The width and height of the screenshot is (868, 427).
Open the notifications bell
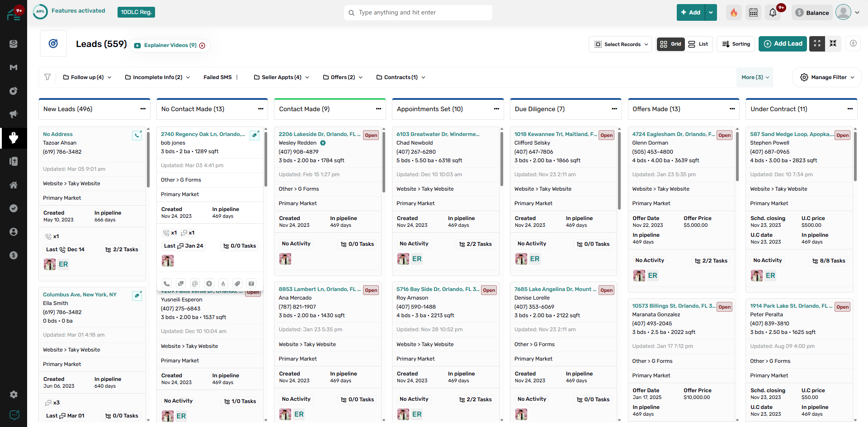[x=773, y=13]
